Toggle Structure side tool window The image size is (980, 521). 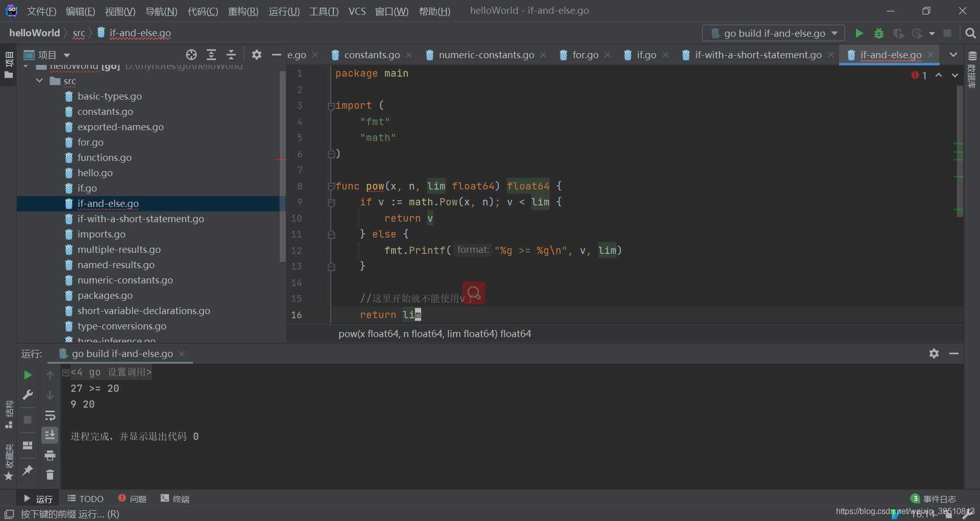[x=9, y=414]
